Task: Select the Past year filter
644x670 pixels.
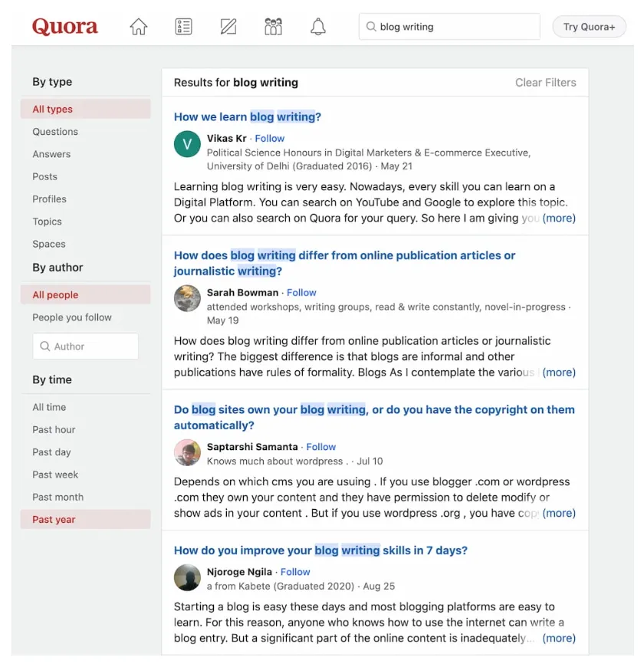Action: [85, 520]
